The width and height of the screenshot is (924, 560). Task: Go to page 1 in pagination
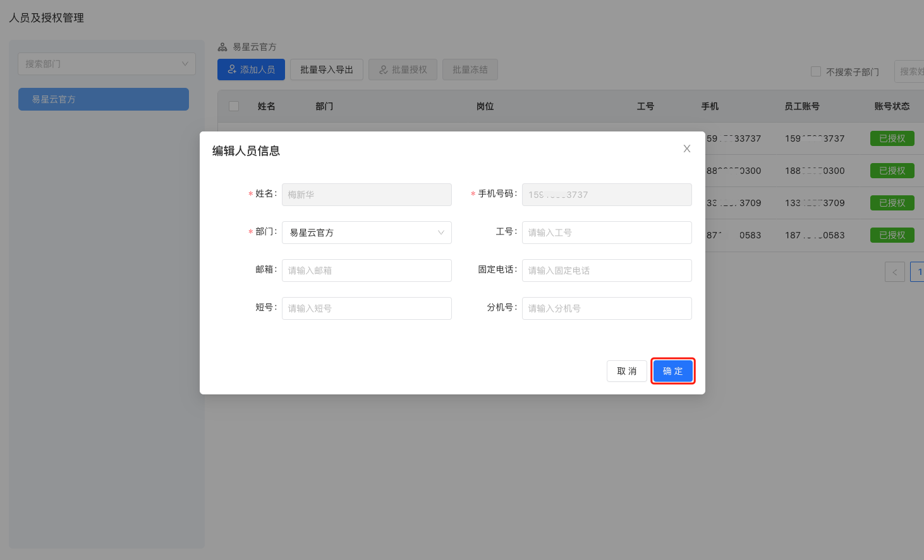(x=918, y=272)
